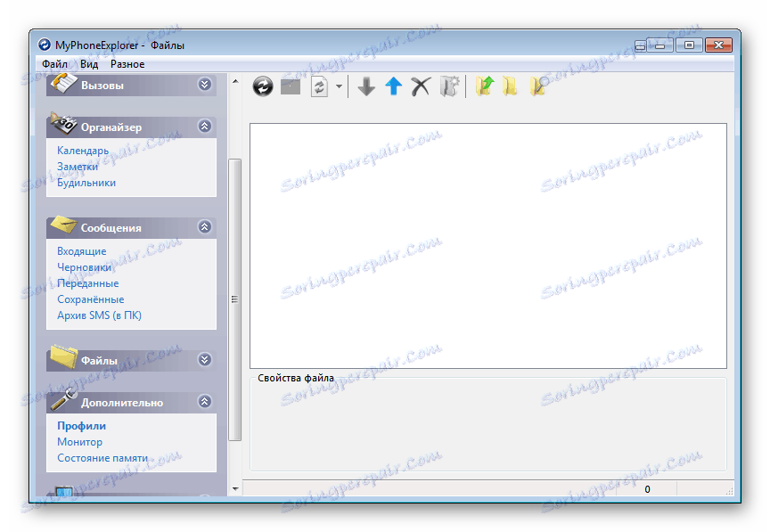Viewport: 770px width, 532px height.
Task: Click inside the empty file list pane
Action: tap(488, 246)
